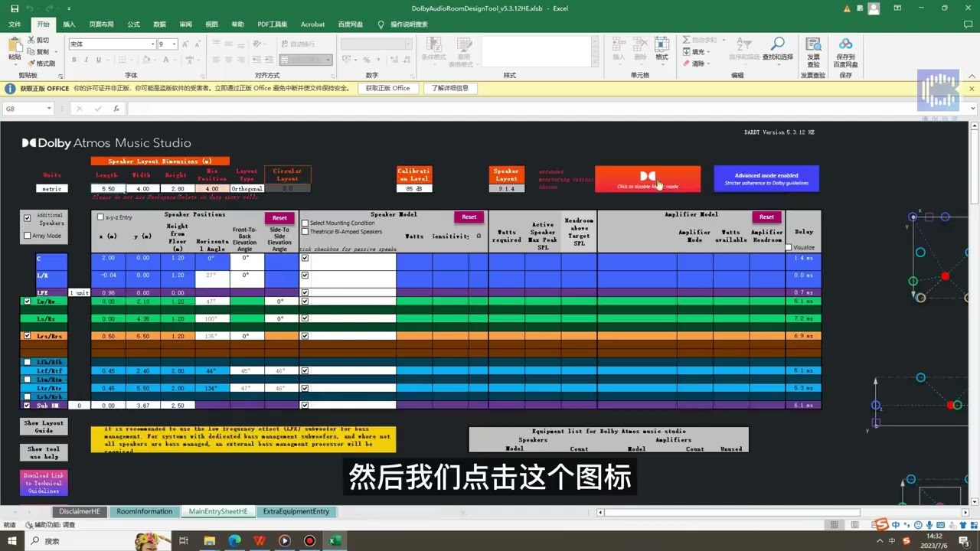This screenshot has width=980, height=551.
Task: Open font name dropdown (宋体)
Action: pyautogui.click(x=152, y=44)
